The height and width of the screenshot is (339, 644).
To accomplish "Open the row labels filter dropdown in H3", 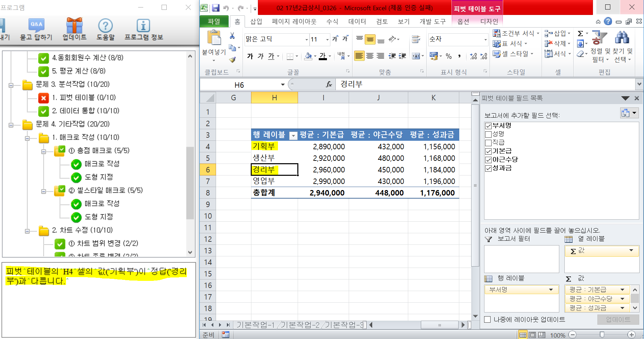I will tap(293, 136).
